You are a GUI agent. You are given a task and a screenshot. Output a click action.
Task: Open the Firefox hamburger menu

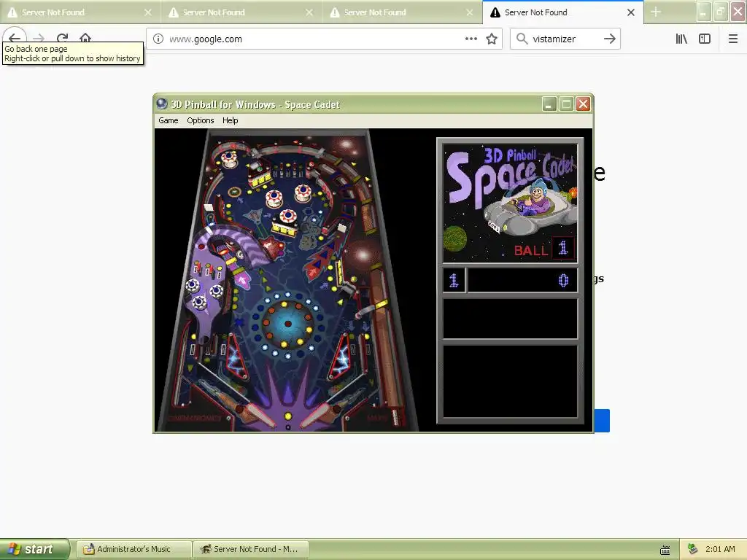733,39
